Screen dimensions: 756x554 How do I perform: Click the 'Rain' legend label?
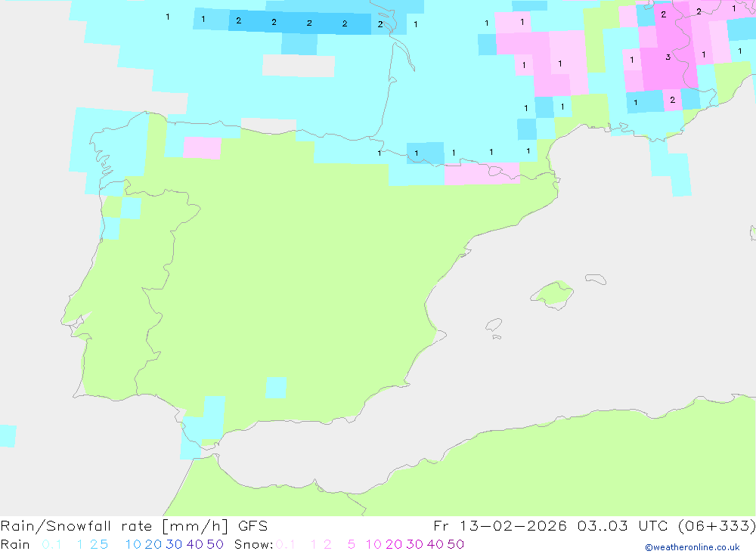point(15,544)
